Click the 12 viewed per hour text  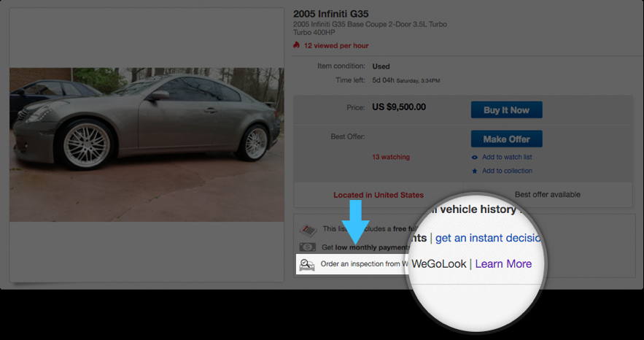click(x=336, y=45)
